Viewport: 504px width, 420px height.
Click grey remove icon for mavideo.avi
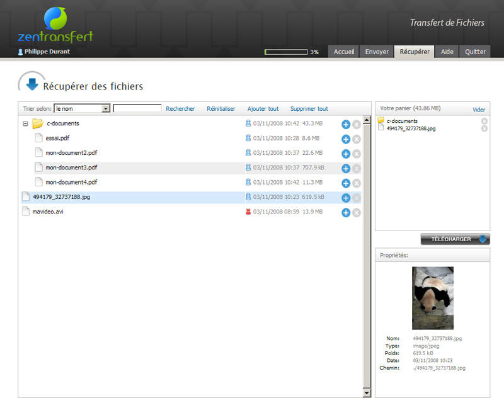click(x=357, y=213)
